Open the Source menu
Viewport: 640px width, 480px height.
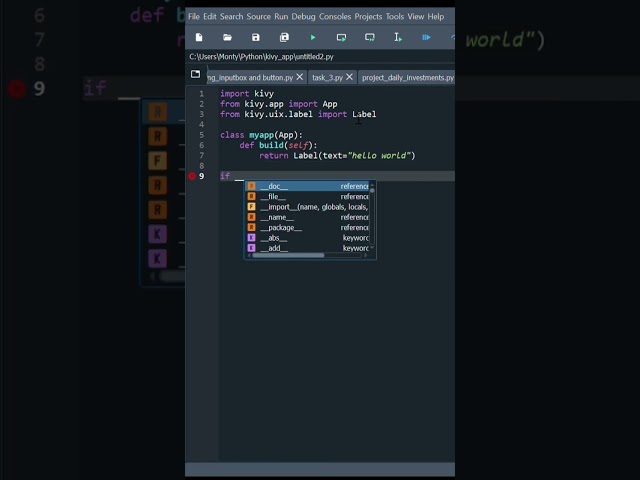point(259,17)
